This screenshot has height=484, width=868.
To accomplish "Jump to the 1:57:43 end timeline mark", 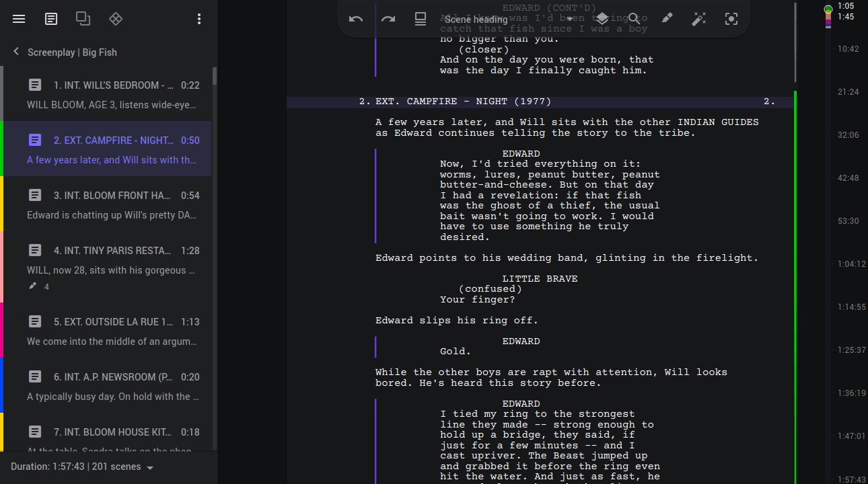I will coord(851,479).
